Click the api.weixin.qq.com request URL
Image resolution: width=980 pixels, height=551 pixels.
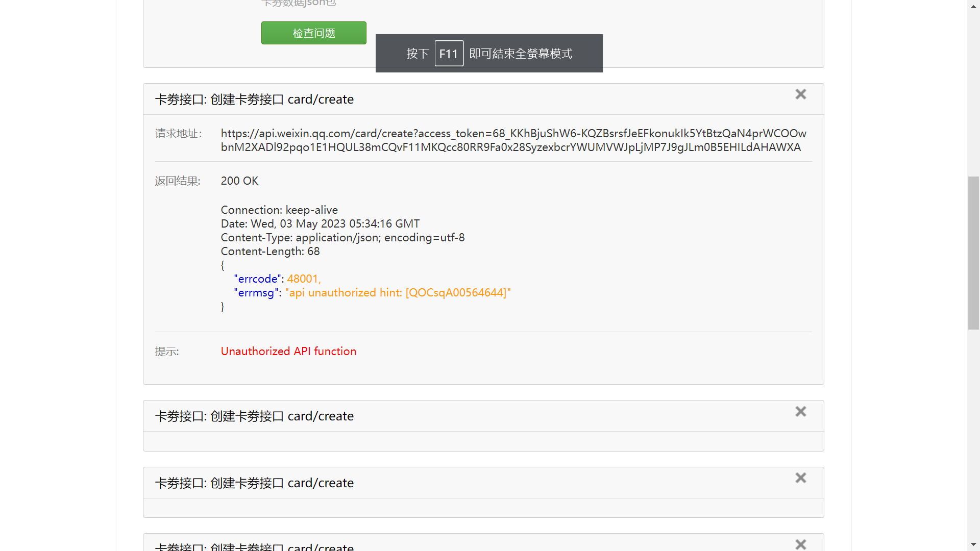point(513,140)
